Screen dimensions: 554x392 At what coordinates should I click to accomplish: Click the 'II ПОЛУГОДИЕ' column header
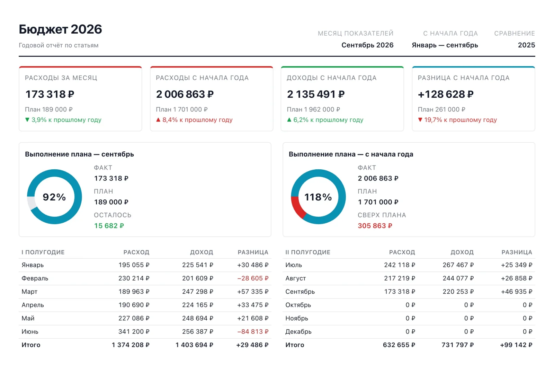(308, 252)
